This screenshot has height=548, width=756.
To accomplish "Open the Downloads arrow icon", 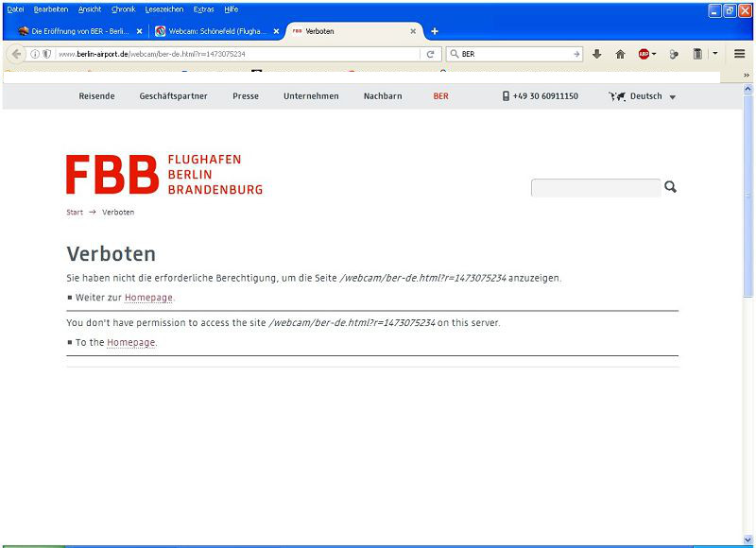I will [597, 54].
